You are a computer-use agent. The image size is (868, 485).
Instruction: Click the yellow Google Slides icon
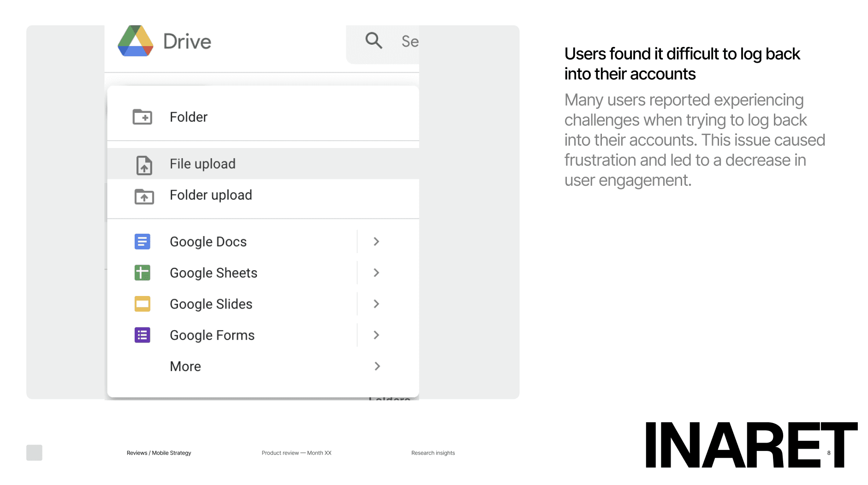point(143,304)
